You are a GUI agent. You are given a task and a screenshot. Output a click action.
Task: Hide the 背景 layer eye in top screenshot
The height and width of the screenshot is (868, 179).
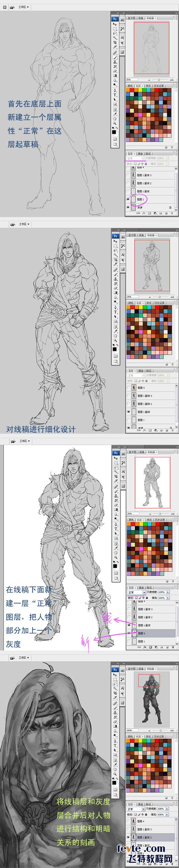(x=128, y=207)
